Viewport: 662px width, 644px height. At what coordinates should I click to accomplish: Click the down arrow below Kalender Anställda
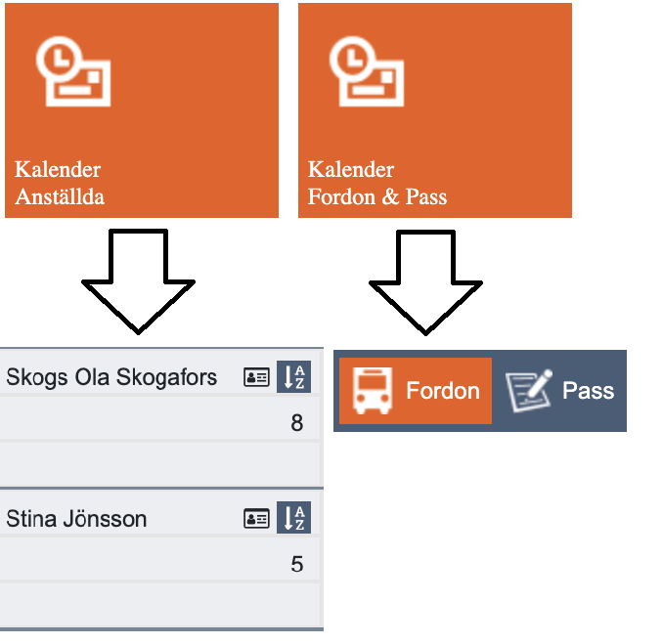click(x=138, y=281)
